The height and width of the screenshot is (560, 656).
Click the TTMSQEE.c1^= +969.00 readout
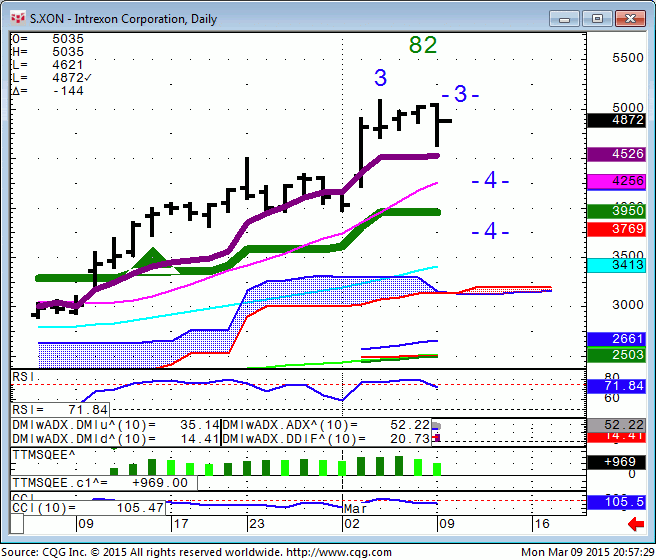click(104, 483)
